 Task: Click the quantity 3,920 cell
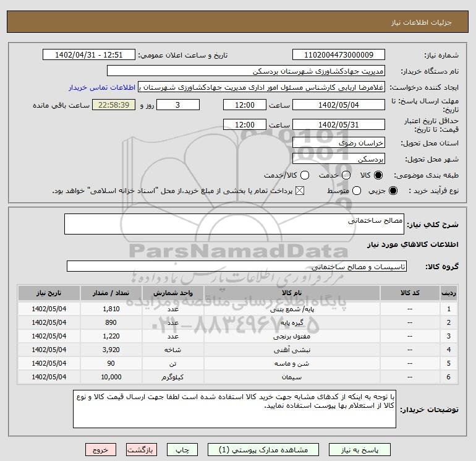[111, 350]
